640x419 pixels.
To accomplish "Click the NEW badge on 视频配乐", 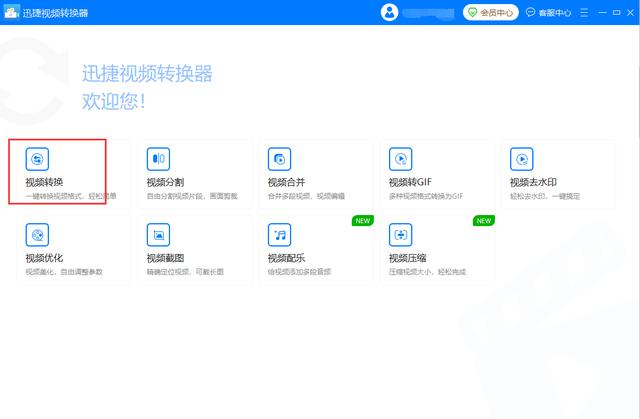I will pyautogui.click(x=361, y=220).
